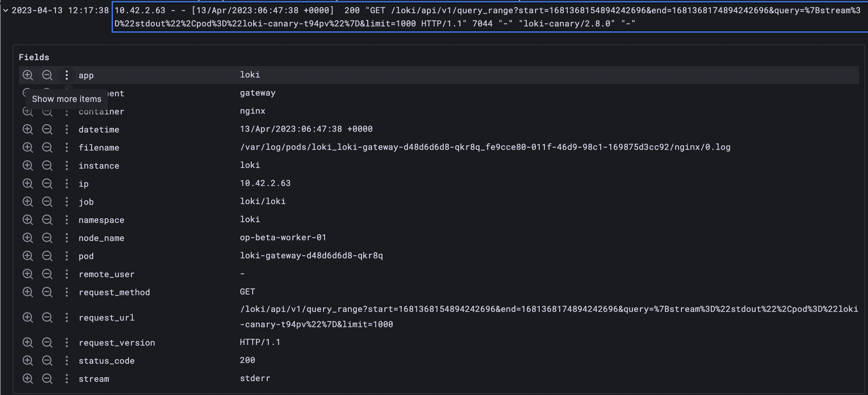
Task: Filter out value on request_url field
Action: click(x=47, y=317)
